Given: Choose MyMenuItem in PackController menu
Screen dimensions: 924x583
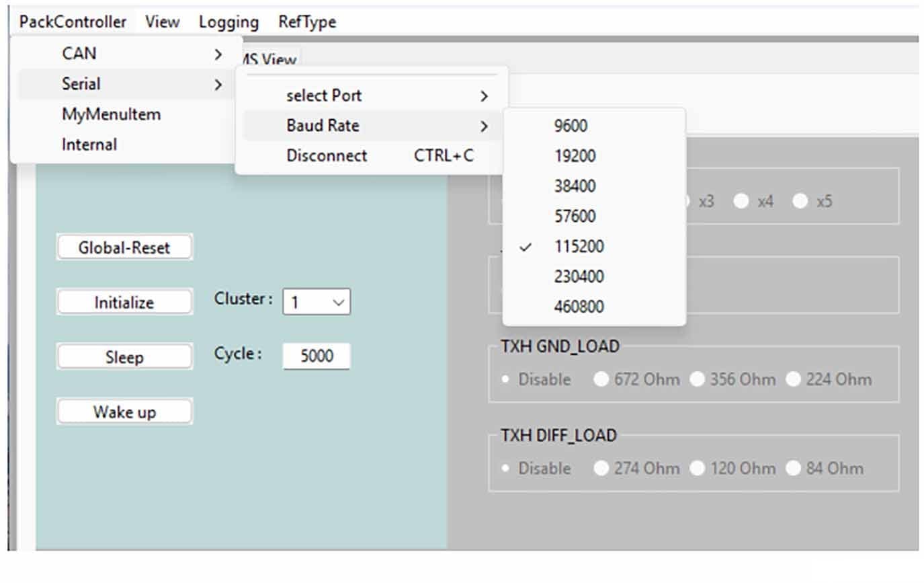Looking at the screenshot, I should pyautogui.click(x=126, y=114).
